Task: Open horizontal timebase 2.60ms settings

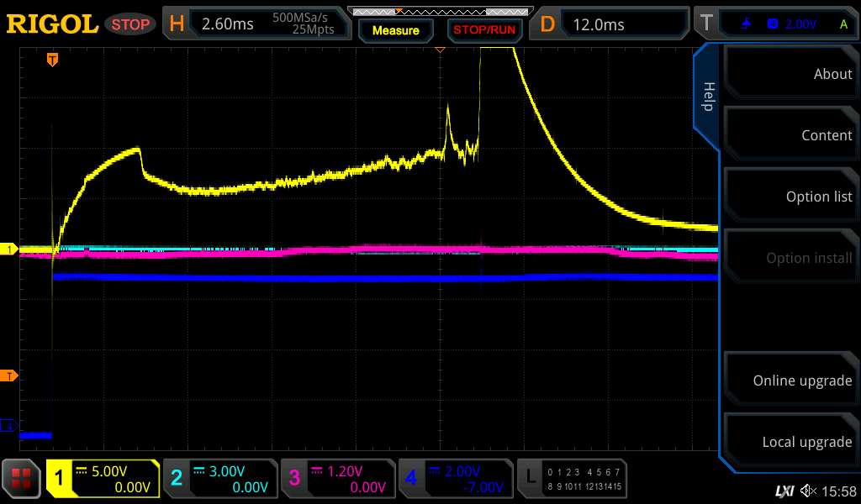Action: 258,24
